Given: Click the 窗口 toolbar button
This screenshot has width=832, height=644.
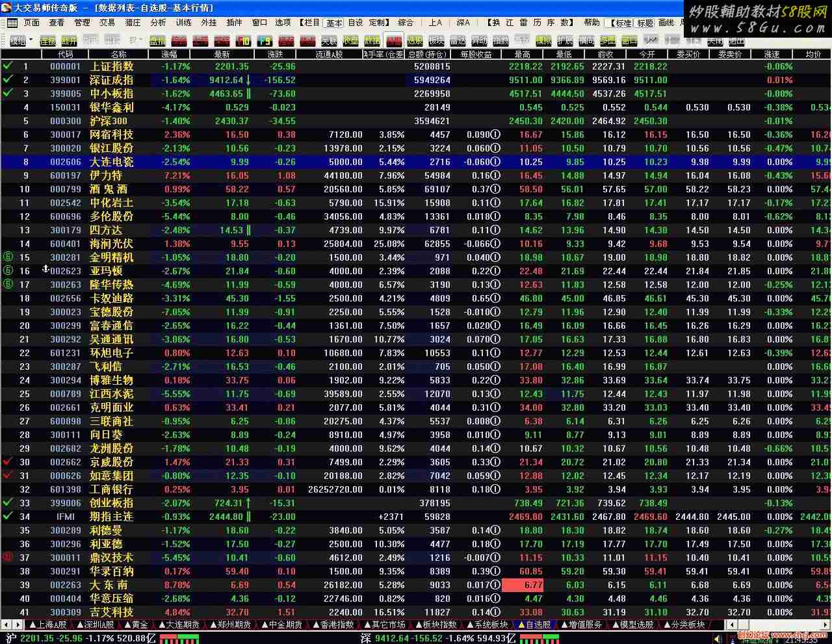Looking at the screenshot, I should (x=629, y=41).
